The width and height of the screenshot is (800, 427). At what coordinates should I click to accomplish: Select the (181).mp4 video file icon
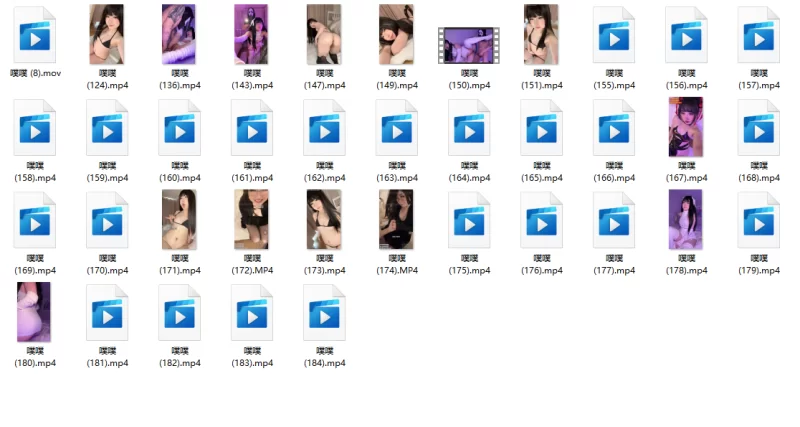tap(107, 313)
